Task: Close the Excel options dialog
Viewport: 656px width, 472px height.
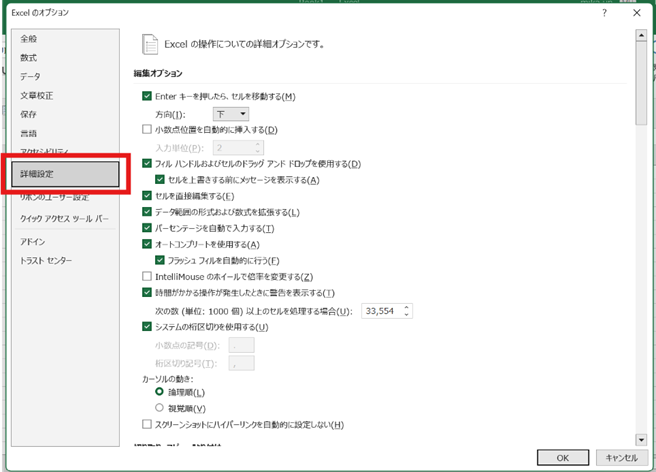Action: coord(636,15)
